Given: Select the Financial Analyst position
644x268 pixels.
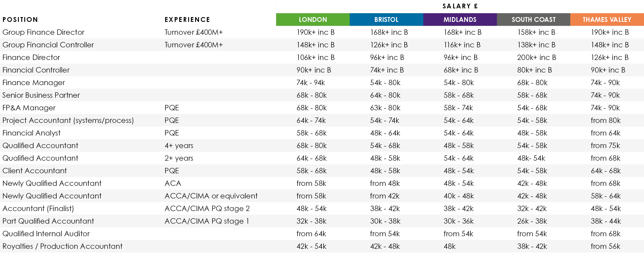Looking at the screenshot, I should click(x=31, y=133).
